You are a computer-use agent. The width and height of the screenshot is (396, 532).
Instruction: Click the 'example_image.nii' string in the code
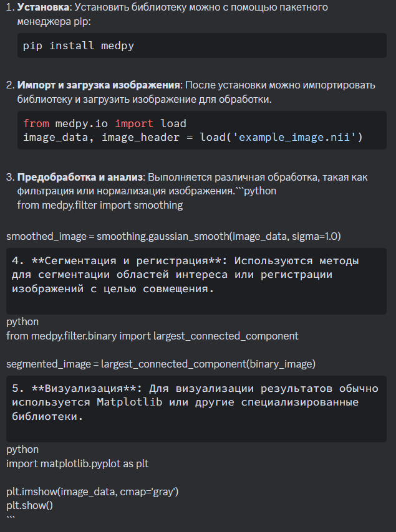click(294, 138)
